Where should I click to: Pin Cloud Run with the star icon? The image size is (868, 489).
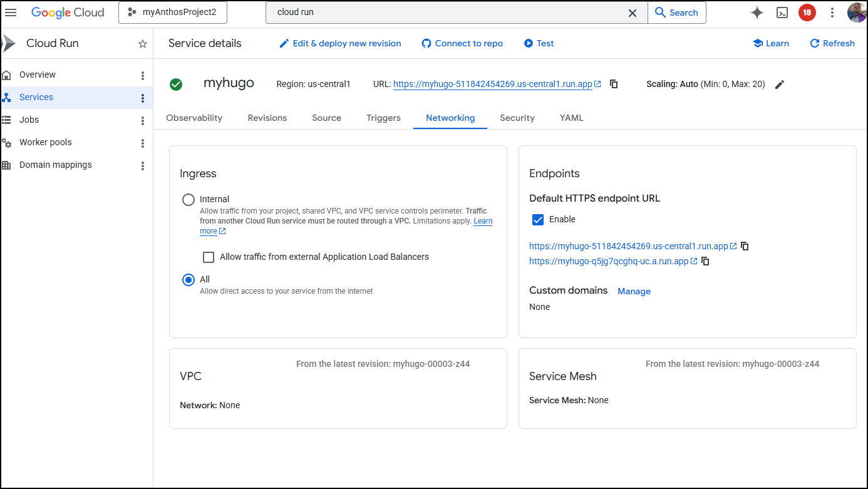[143, 44]
